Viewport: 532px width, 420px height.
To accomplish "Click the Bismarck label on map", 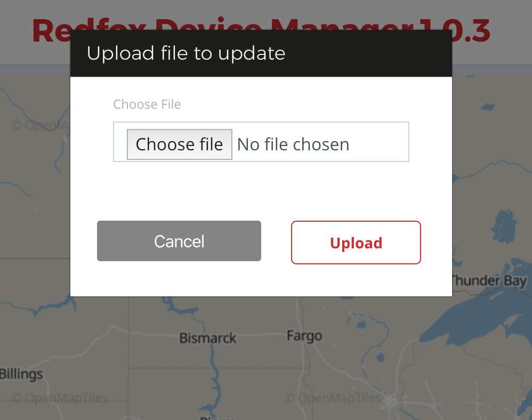I will (208, 338).
